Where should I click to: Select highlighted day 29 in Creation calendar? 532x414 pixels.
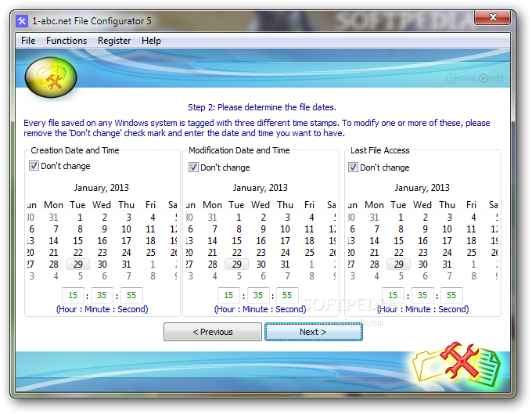pos(77,265)
